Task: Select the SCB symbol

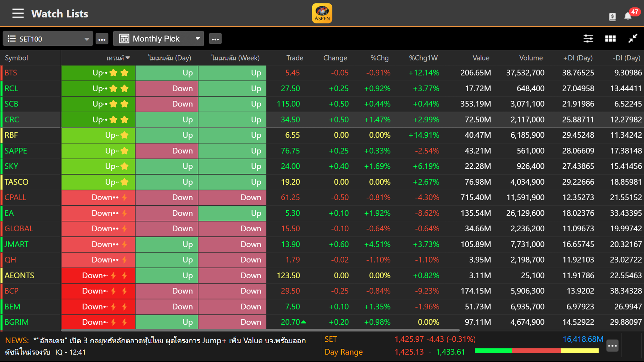Action: [x=11, y=104]
